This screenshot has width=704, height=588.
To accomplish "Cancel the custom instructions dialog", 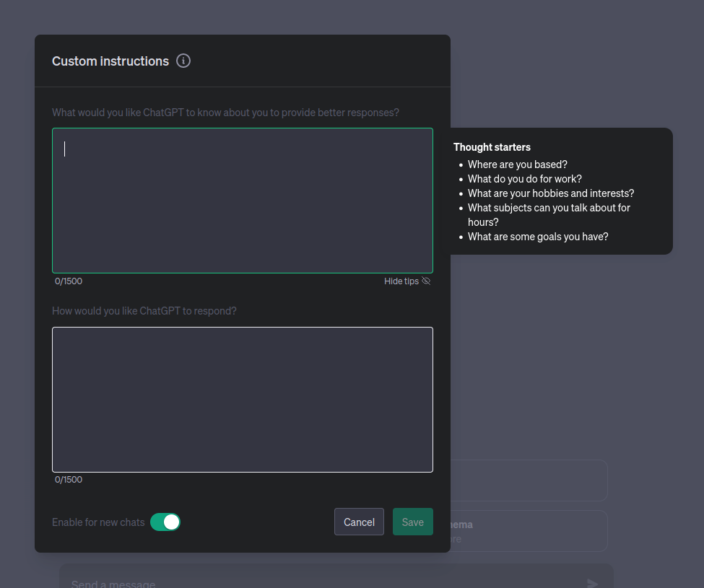I will coord(359,522).
